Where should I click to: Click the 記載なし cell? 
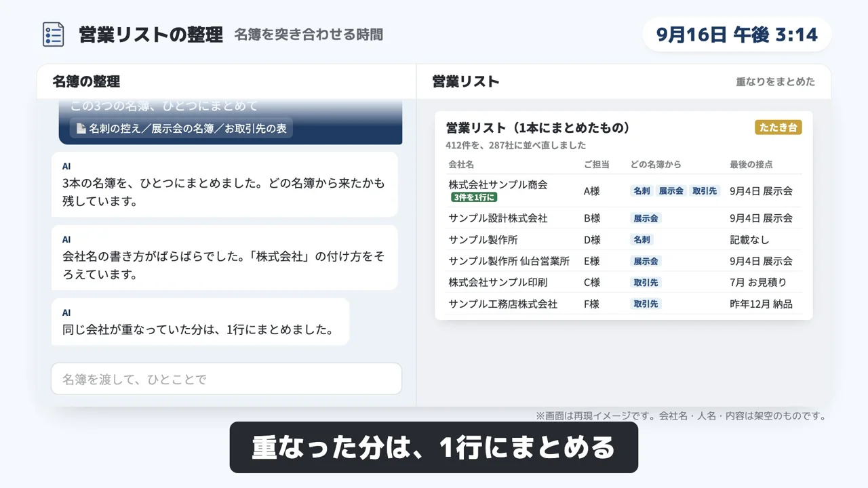[749, 239]
